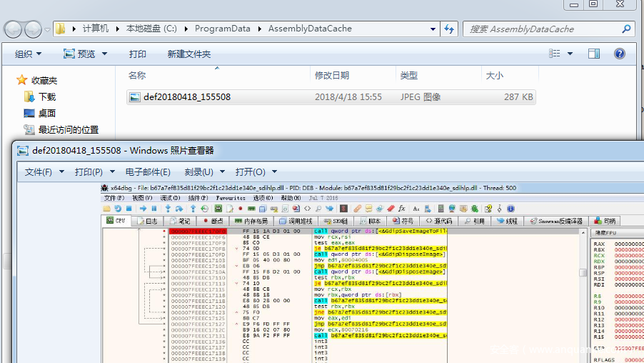
Task: Open the address bar history dropdown
Action: [x=432, y=29]
